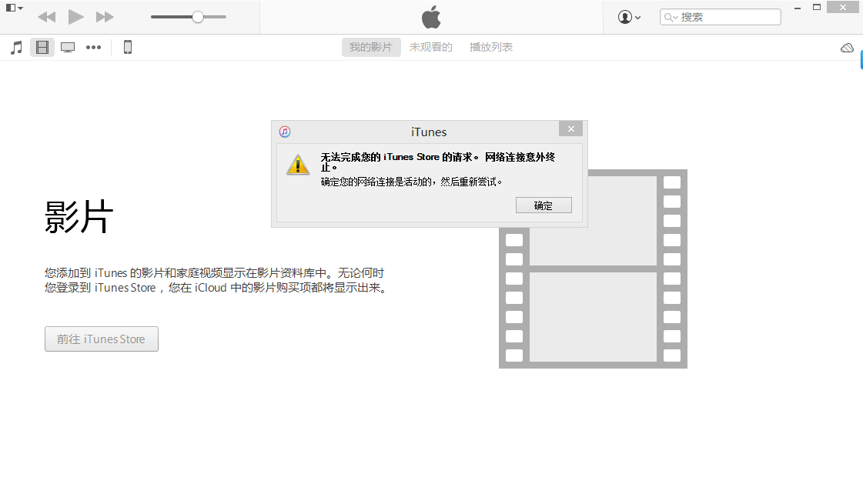Skip ahead with fast-forward button
Screen dimensions: 863x504
pyautogui.click(x=105, y=17)
